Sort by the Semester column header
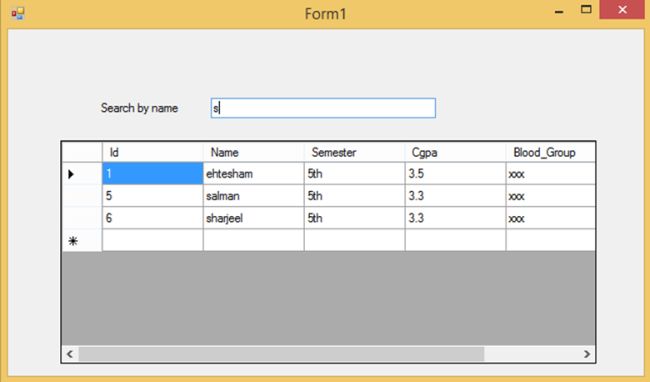Screen dimensions: 650x382 [x=354, y=152]
